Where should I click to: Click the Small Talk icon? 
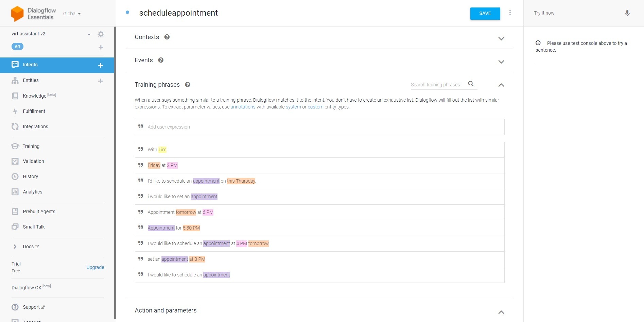point(15,227)
